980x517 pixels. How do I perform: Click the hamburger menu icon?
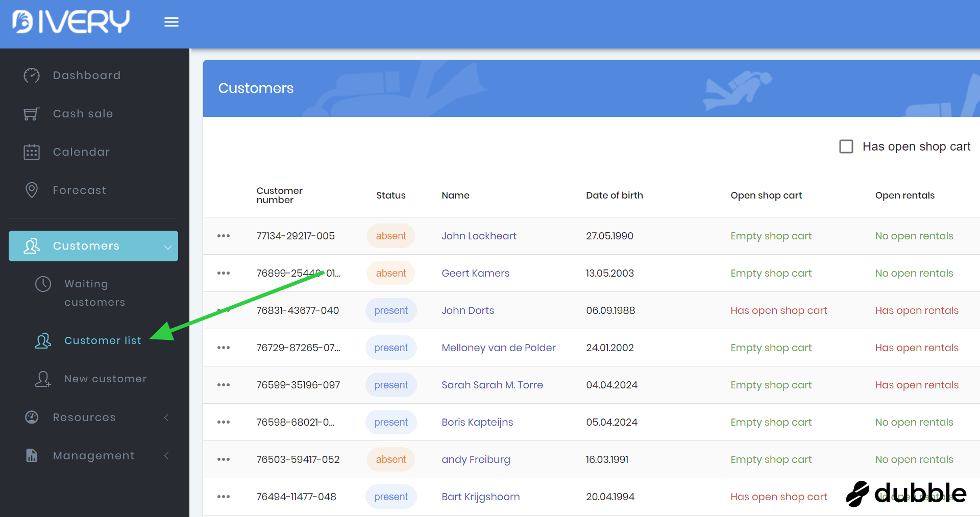pos(171,22)
